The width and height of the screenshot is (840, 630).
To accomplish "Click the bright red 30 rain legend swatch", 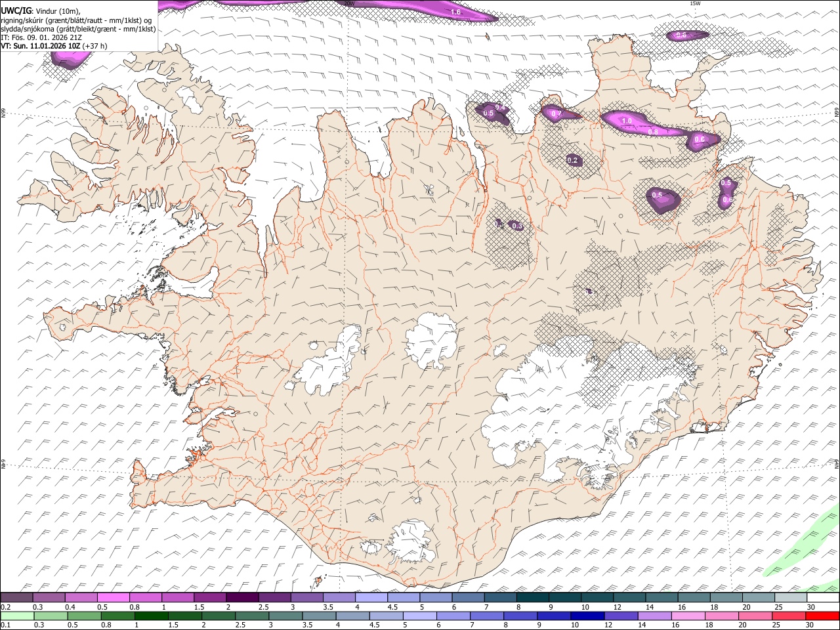I will point(822,616).
